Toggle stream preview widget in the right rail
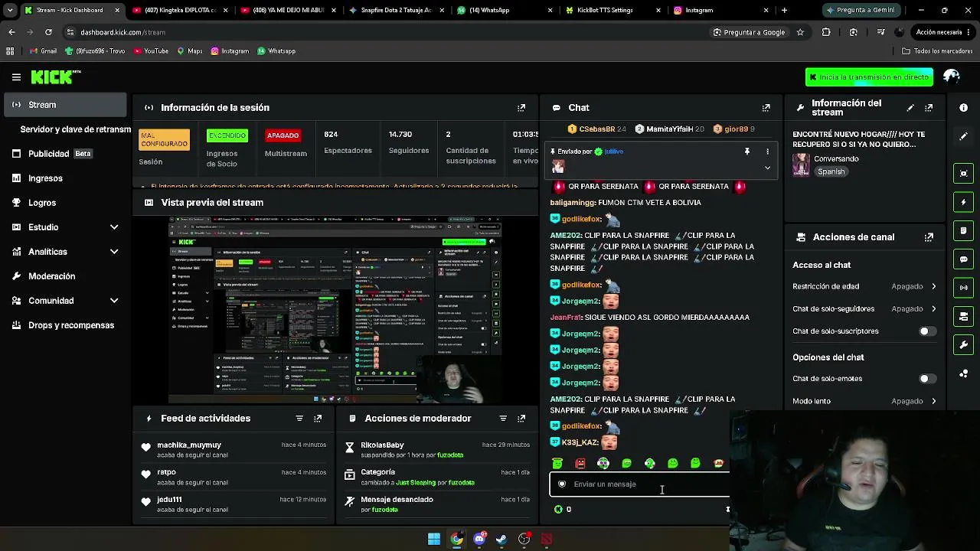 coord(964,174)
